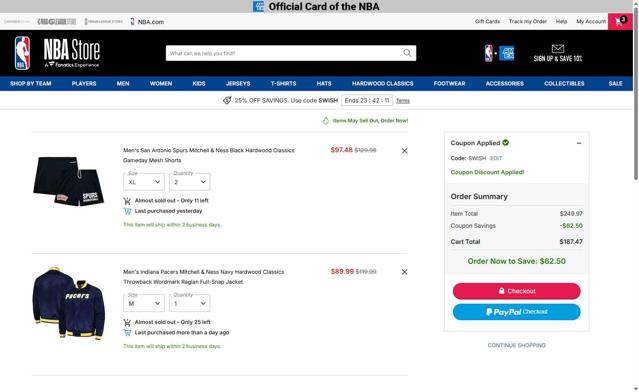Screen dimensions: 639x392
Task: Click the page vertical scrollbar
Action: (635, 94)
